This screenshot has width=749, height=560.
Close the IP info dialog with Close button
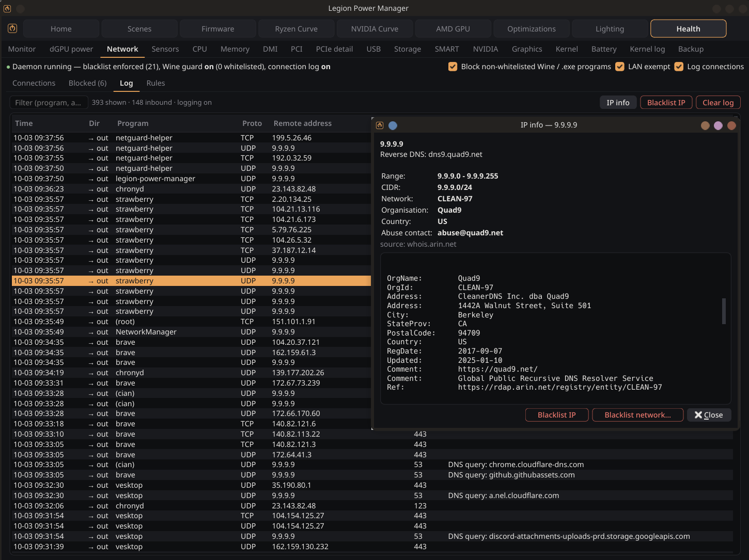(x=709, y=415)
